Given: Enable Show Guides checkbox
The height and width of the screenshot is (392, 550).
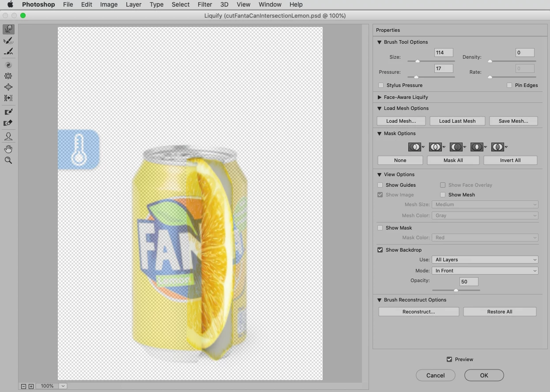Looking at the screenshot, I should coord(380,185).
